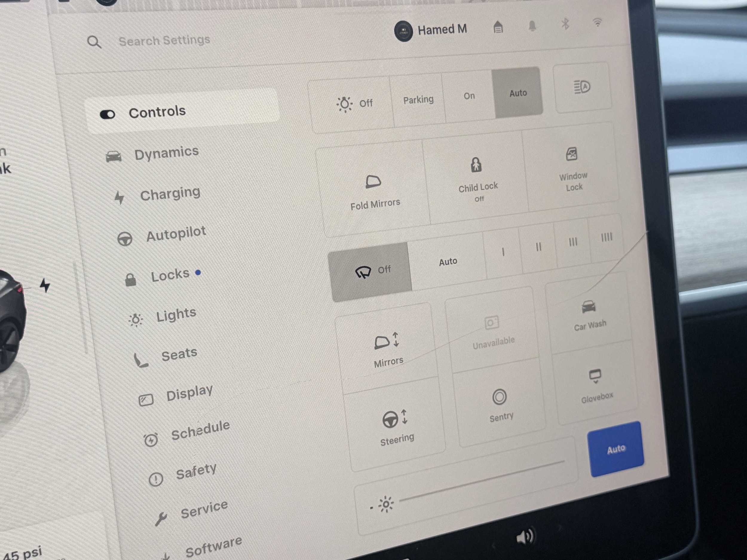The height and width of the screenshot is (560, 747).
Task: Set wipers to Auto mode
Action: tap(448, 262)
